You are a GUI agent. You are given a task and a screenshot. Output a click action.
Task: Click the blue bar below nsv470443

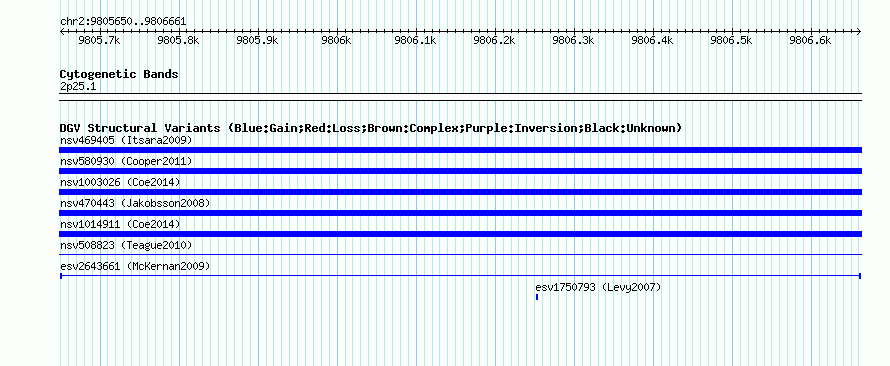pos(461,213)
